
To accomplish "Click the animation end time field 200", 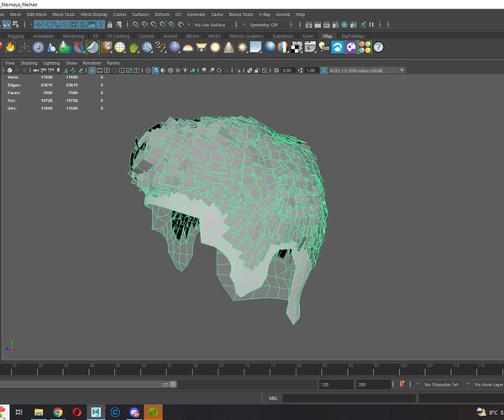I will tap(373, 385).
